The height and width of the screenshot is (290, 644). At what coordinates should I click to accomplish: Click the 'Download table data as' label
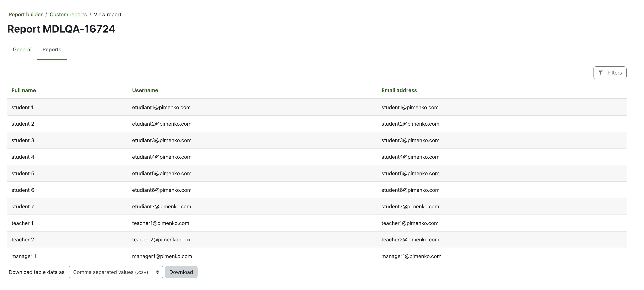(x=37, y=272)
